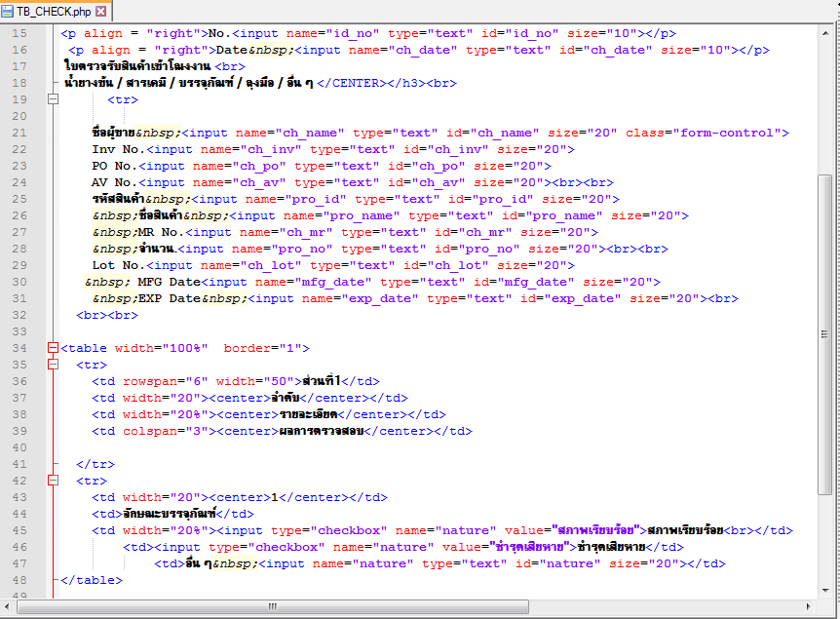Click the <br> tag on line 17
The image size is (840, 619).
(x=230, y=66)
